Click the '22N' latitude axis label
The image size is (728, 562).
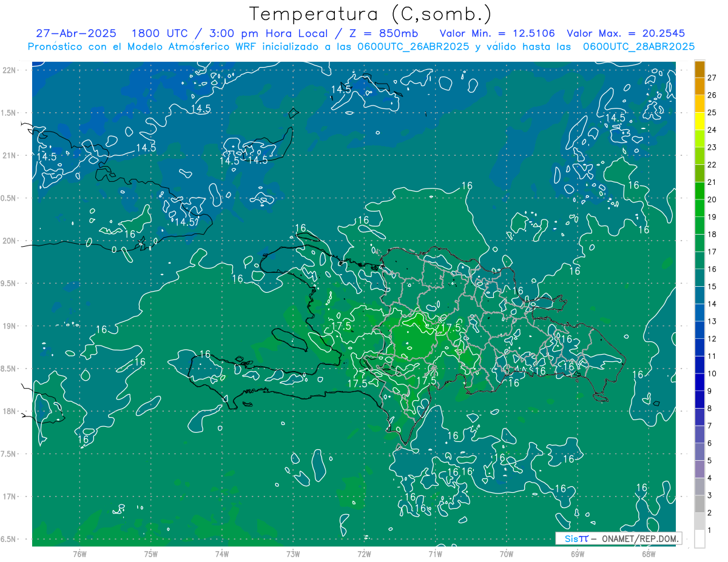click(9, 70)
